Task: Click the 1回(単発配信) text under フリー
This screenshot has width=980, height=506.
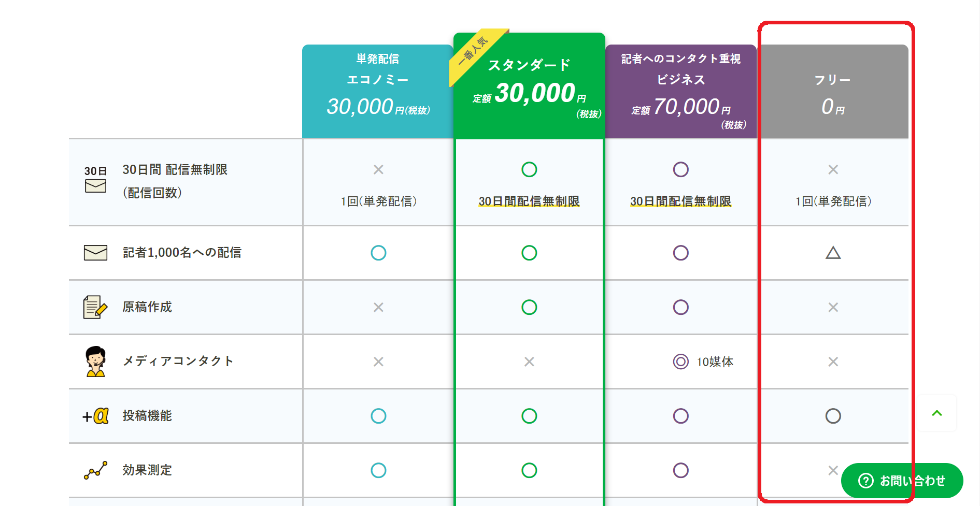Action: tap(833, 201)
